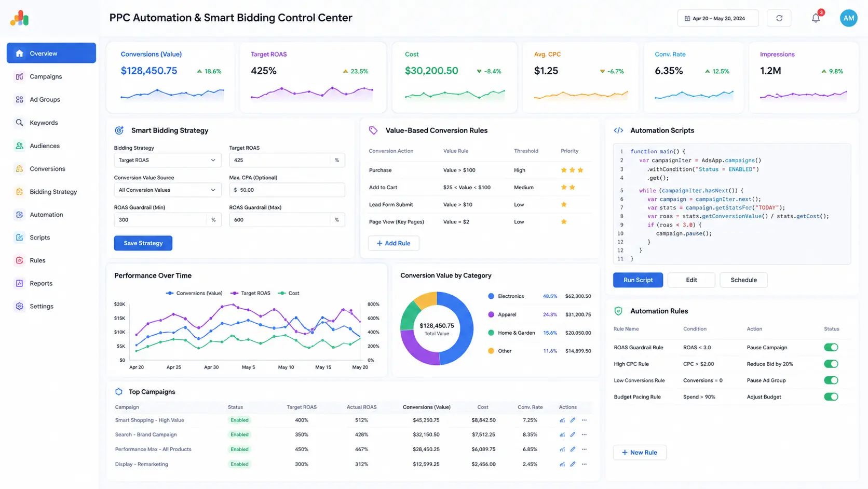Click Add Rule under conversion rules
The width and height of the screenshot is (868, 489).
[x=394, y=243]
